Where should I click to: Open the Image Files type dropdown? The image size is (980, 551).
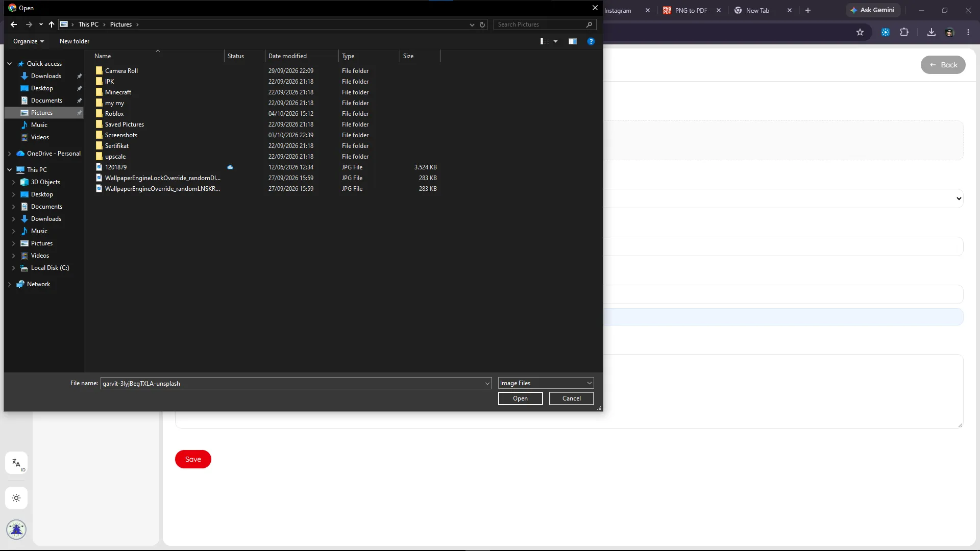click(x=546, y=383)
